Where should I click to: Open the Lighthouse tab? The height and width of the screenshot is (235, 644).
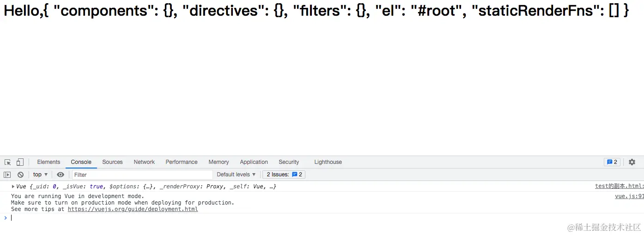[x=328, y=162]
